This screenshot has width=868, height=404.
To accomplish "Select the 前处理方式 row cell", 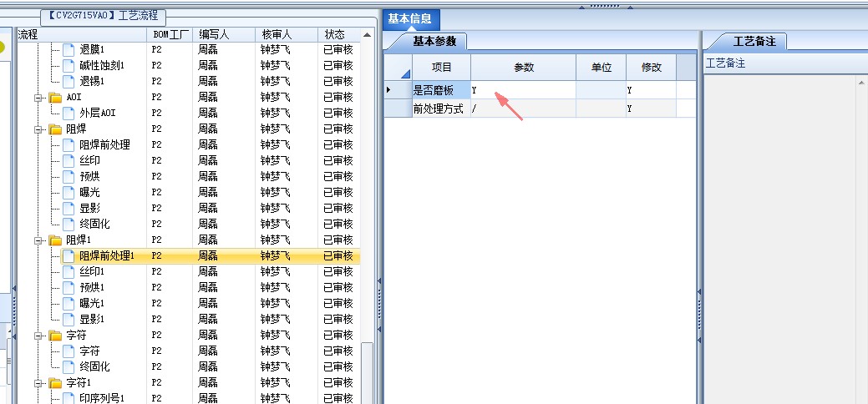I will pos(442,109).
